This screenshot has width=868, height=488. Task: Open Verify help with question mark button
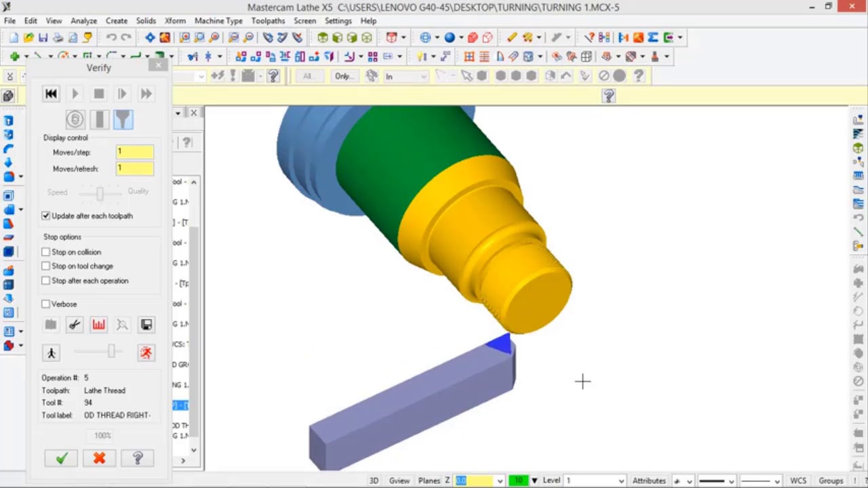pyautogui.click(x=138, y=459)
